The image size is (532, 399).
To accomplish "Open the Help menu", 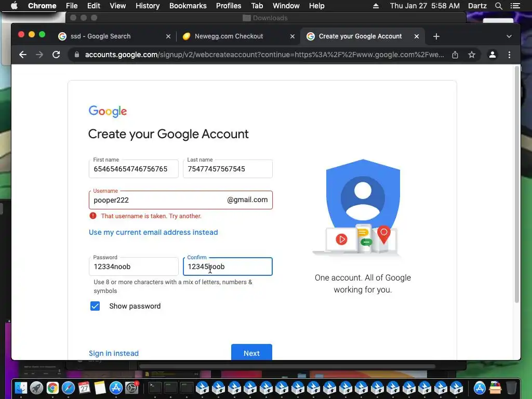I will 316,6.
